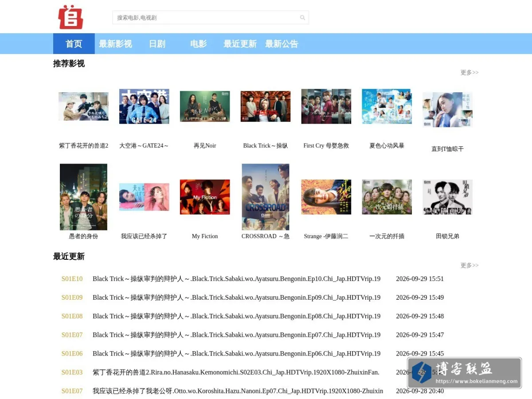Viewport: 532px width, 399px height.
Task: Open the 夏色心动风暴 poster thumbnail
Action: 387,106
